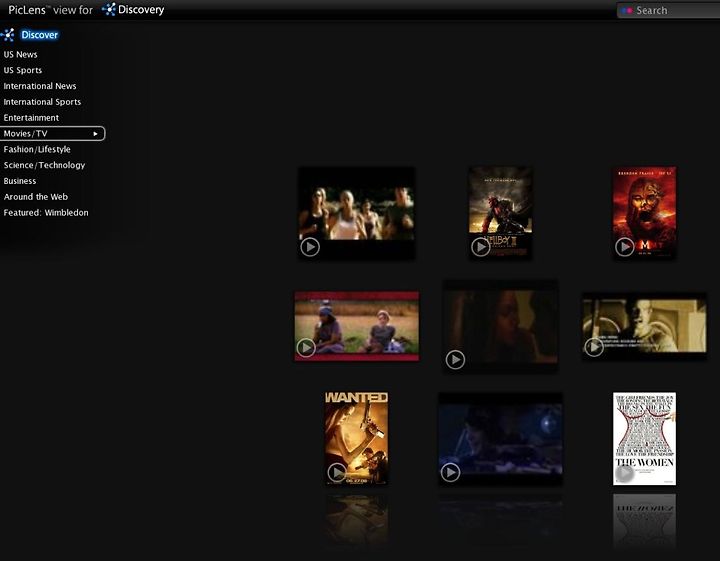Viewport: 720px width, 561px height.
Task: Open the Hellboy II poster thumbnail
Action: (501, 213)
